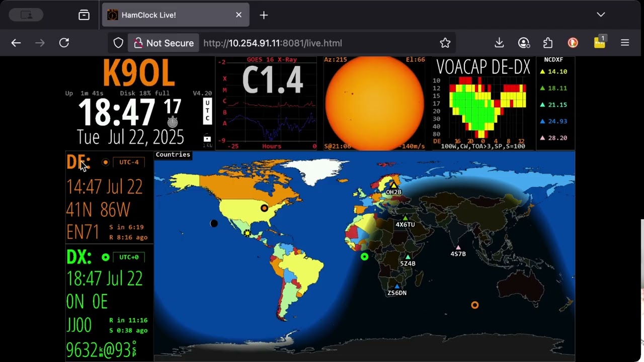Click the C1.4 X-ray flux value

273,80
